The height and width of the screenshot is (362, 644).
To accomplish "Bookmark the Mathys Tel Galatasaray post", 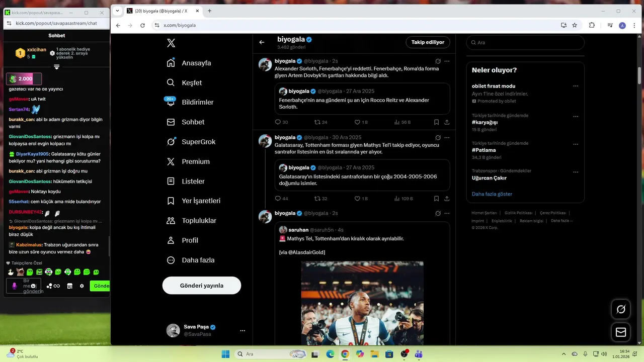I will [x=436, y=199].
